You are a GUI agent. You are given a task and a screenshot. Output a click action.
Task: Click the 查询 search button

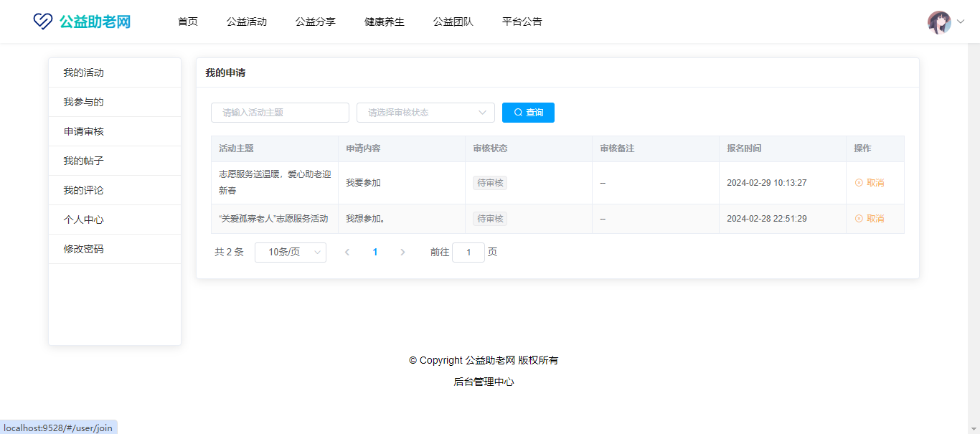pyautogui.click(x=528, y=113)
